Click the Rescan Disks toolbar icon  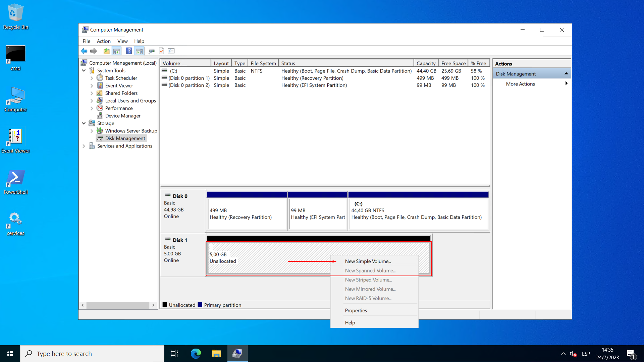click(x=152, y=51)
